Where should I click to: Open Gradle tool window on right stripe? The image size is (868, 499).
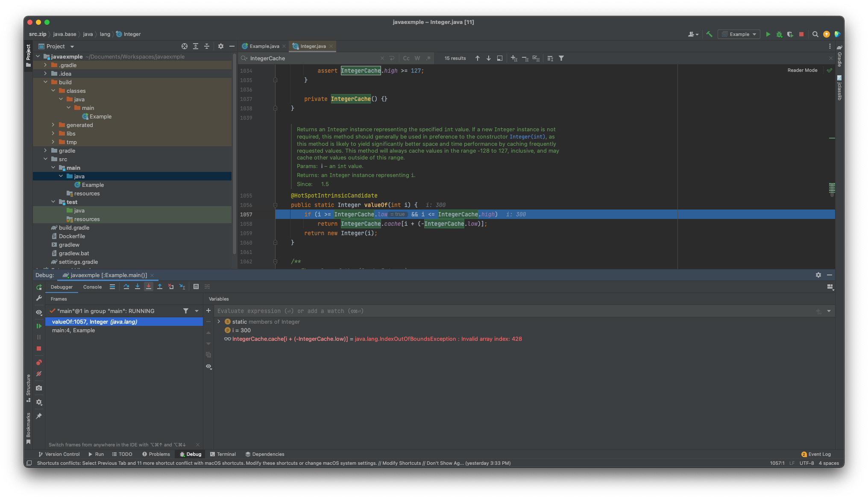click(x=839, y=56)
